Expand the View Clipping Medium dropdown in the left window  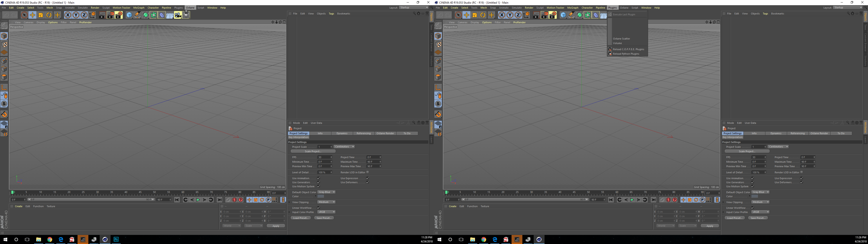coord(326,202)
